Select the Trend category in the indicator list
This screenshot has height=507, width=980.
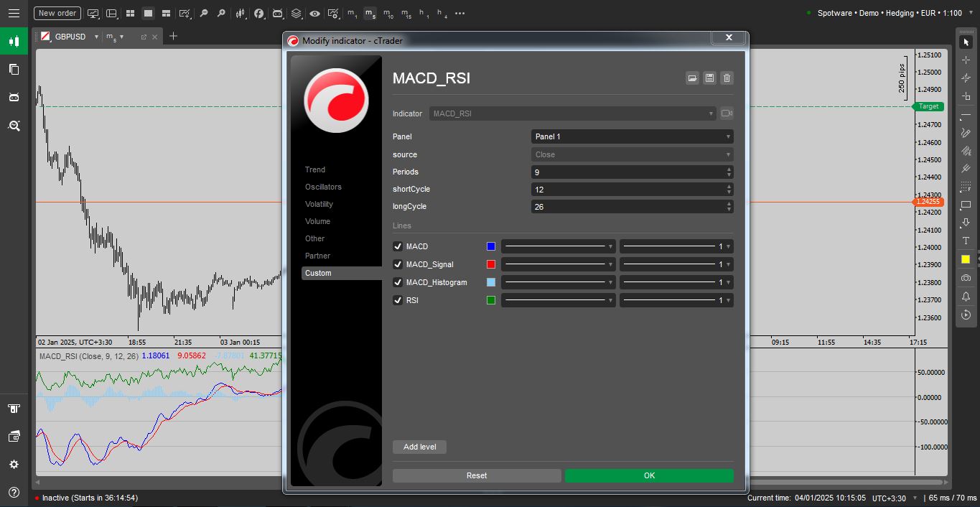(x=315, y=169)
